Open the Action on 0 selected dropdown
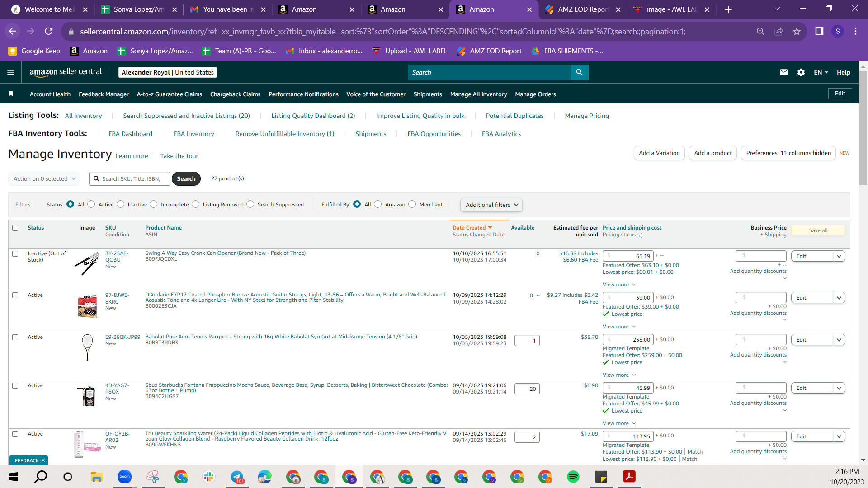868x488 pixels. point(44,179)
